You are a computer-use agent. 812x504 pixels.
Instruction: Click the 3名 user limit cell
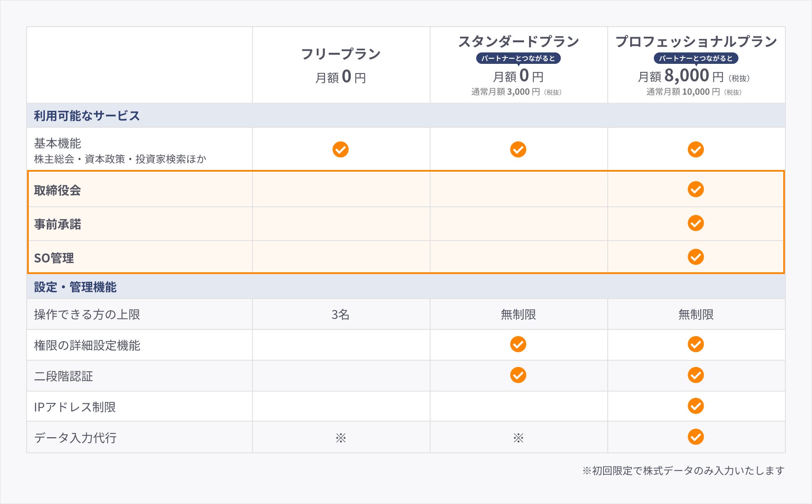(340, 315)
